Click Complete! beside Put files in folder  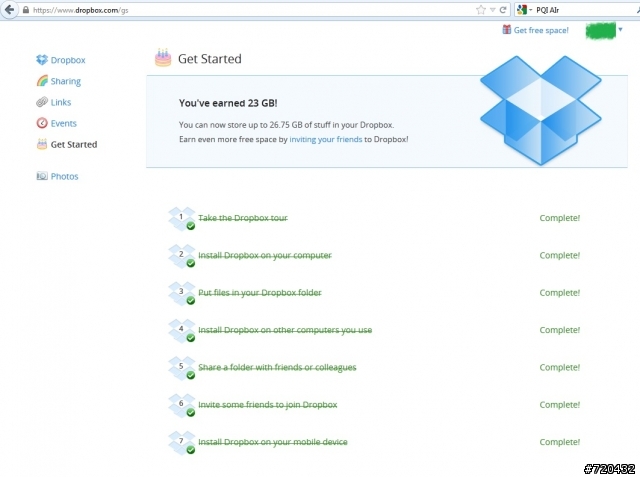560,293
